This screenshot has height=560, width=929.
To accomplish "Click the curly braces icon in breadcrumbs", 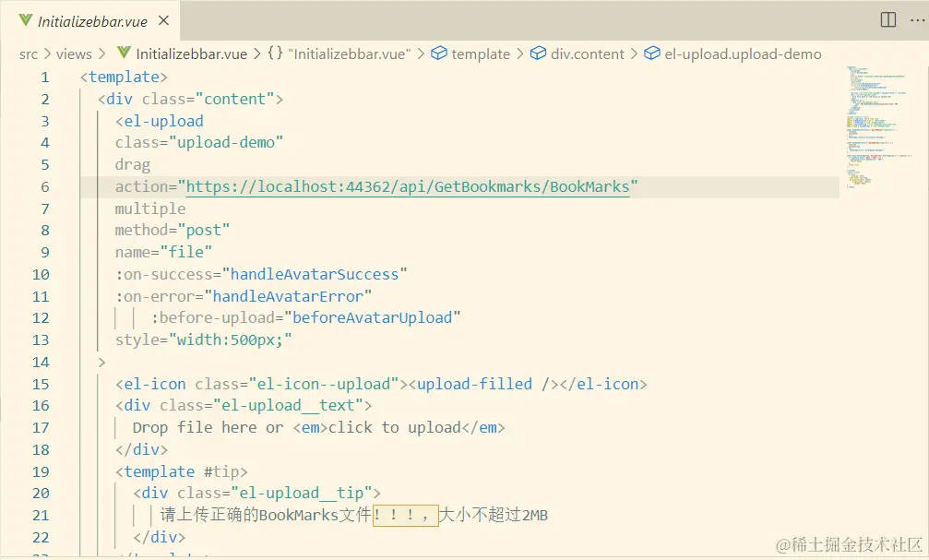I will (x=275, y=54).
